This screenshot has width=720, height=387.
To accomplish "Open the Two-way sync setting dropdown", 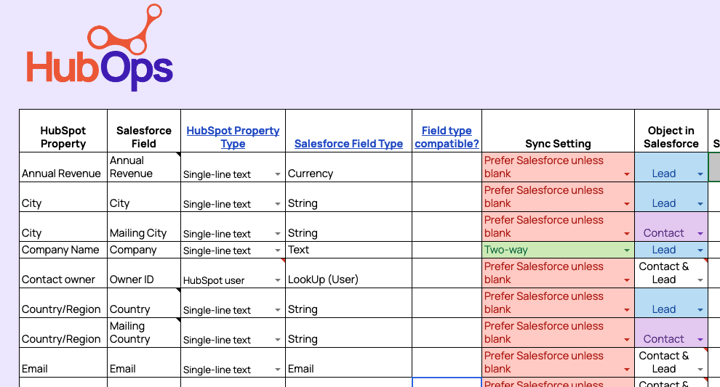I will click(x=626, y=250).
